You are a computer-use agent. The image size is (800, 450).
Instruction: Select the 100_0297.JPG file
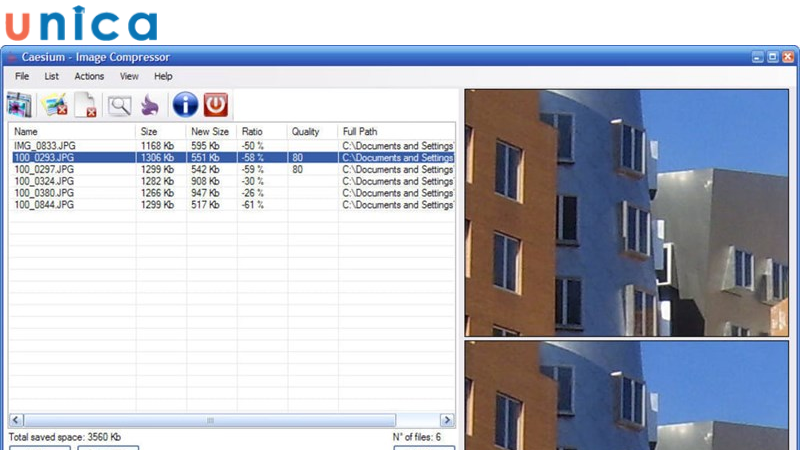(43, 169)
